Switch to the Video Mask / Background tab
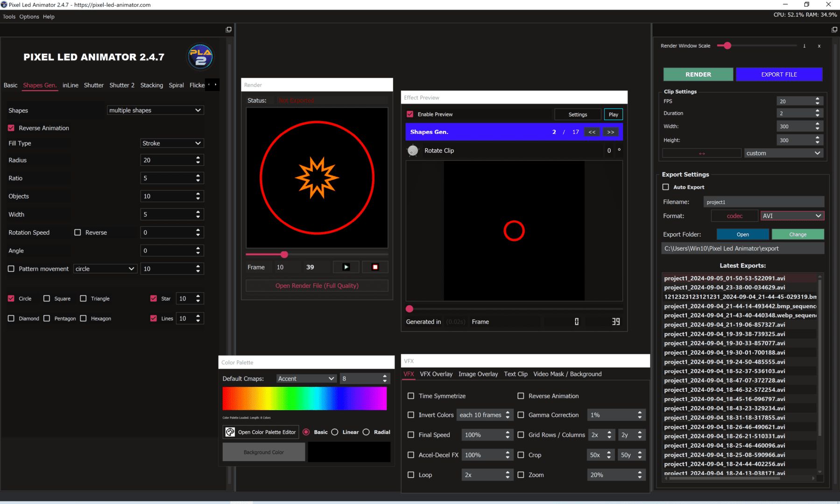 [x=567, y=374]
